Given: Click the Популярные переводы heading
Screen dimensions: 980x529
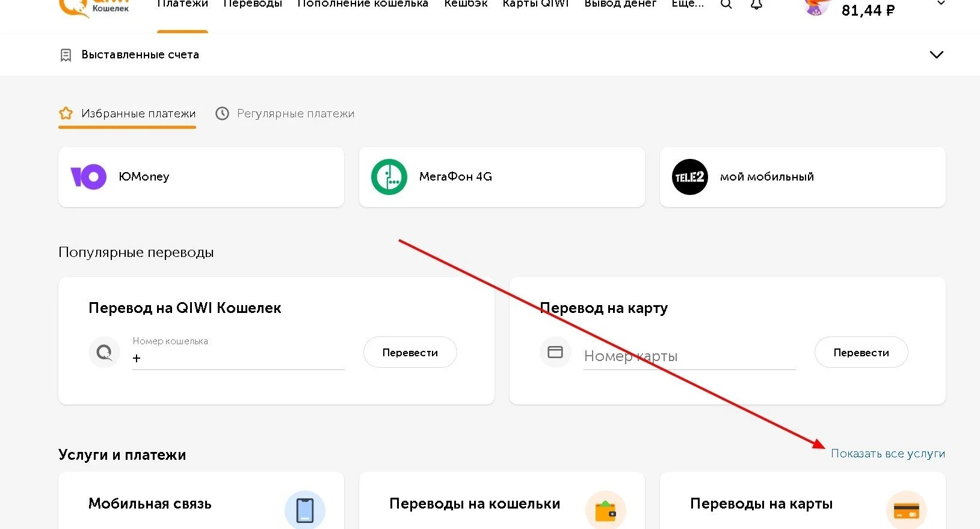Looking at the screenshot, I should tap(136, 252).
